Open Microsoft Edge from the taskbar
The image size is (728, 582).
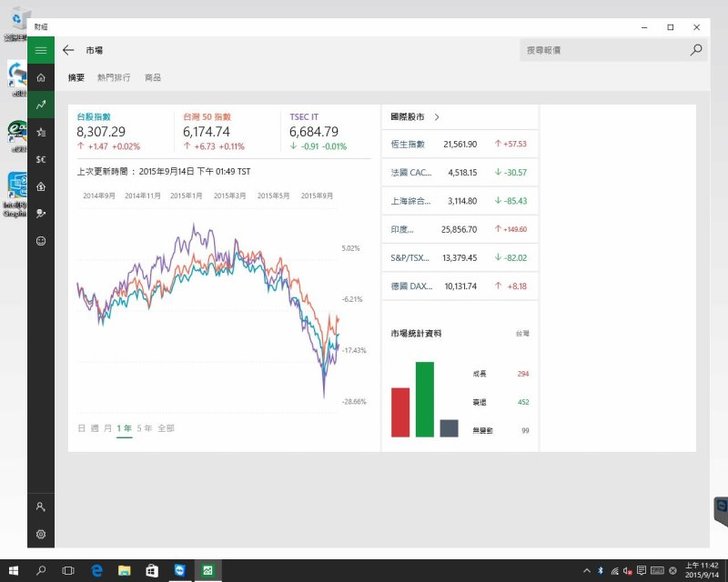coord(97,570)
